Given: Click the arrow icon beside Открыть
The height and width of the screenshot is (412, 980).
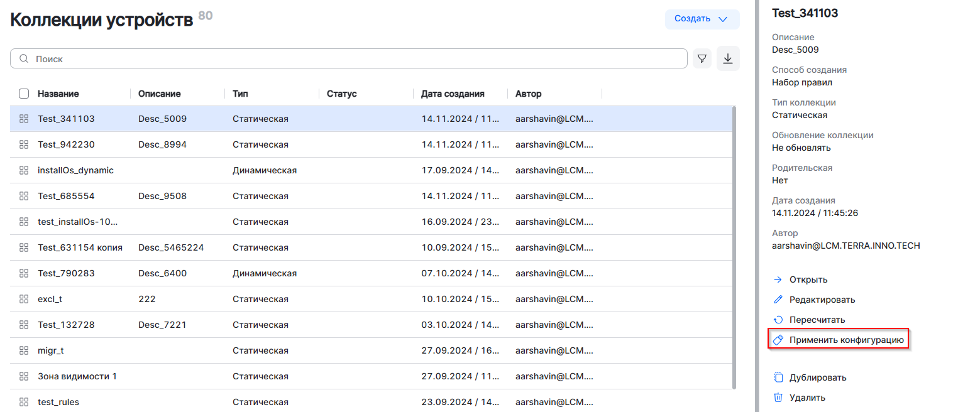Looking at the screenshot, I should (x=778, y=279).
